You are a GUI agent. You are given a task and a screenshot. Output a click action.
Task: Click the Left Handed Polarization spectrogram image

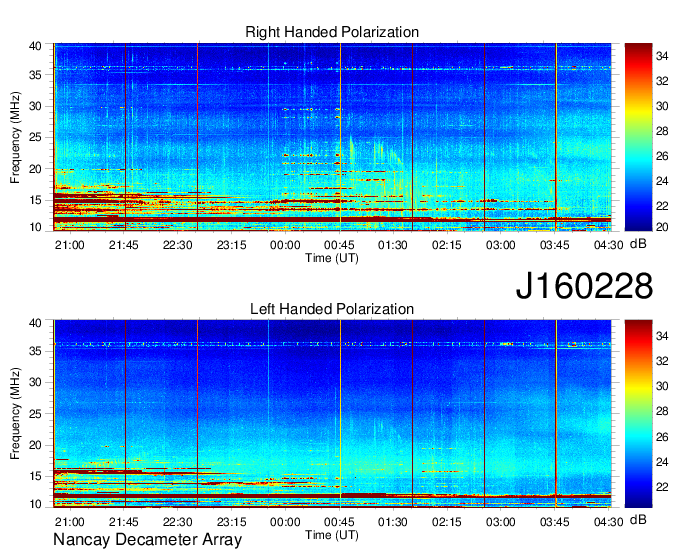332,414
